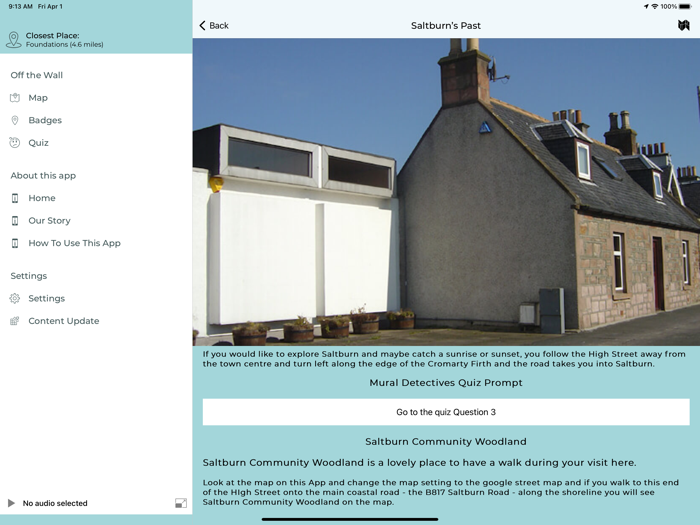Image resolution: width=700 pixels, height=525 pixels.
Task: Click the 9:13 AM clock in status bar
Action: (21, 7)
